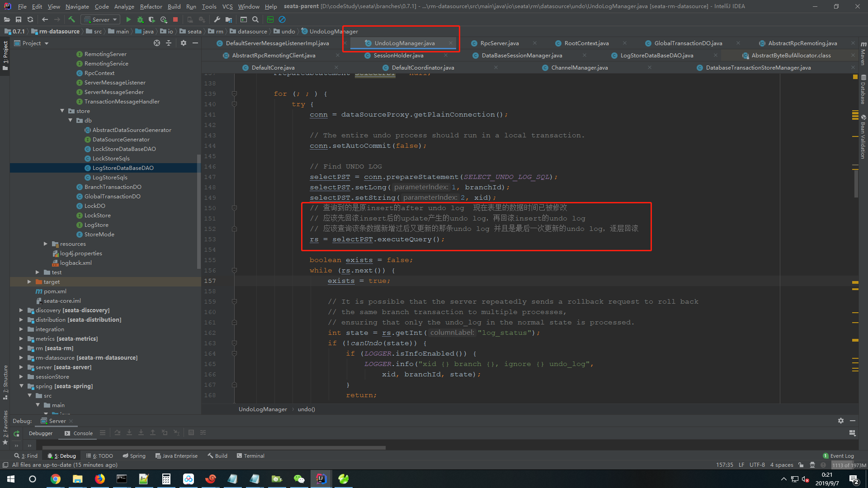Run the Server configuration with green play icon
The width and height of the screenshot is (868, 488).
(x=128, y=19)
